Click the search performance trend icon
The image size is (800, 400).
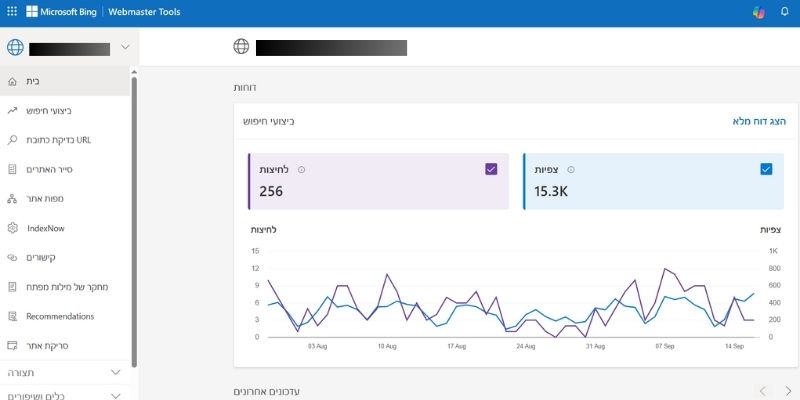(12, 110)
